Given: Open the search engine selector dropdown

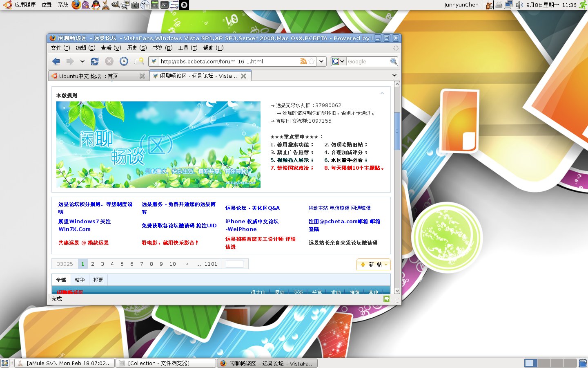Looking at the screenshot, I should pyautogui.click(x=338, y=61).
